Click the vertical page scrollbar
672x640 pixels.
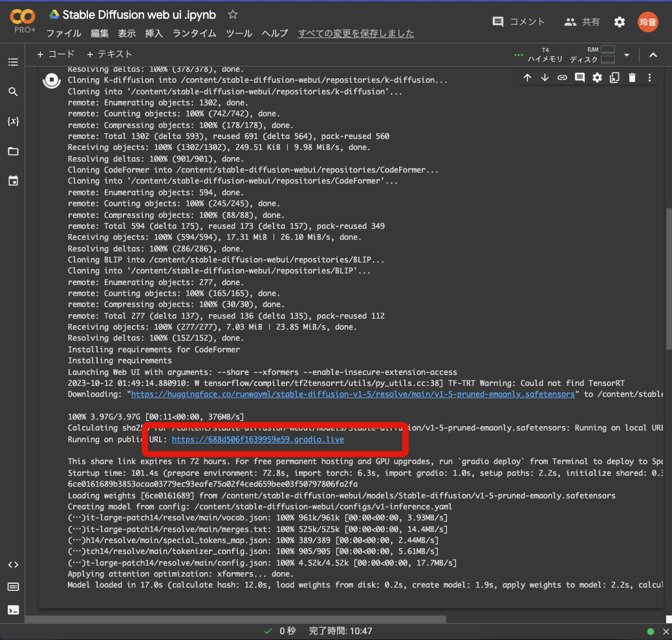[669, 279]
